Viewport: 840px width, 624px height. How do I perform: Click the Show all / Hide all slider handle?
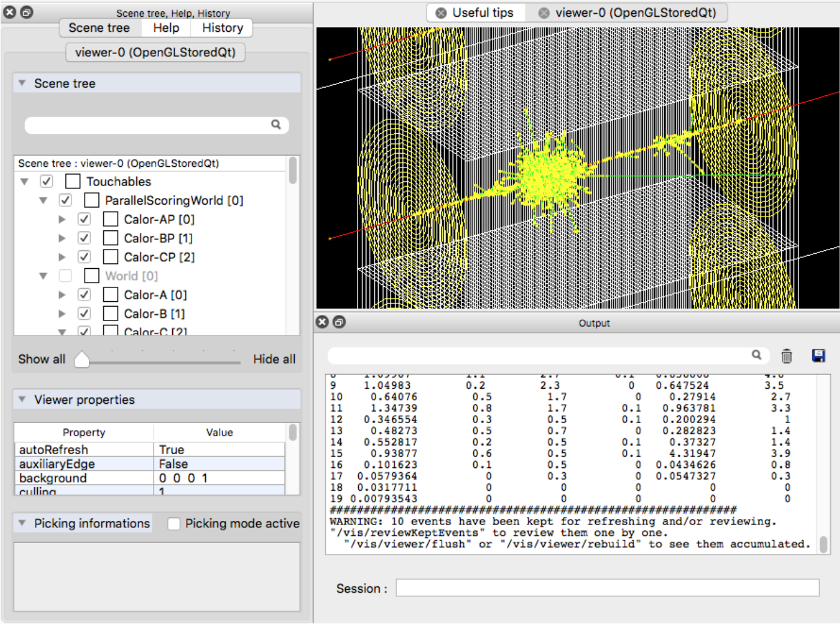[82, 359]
